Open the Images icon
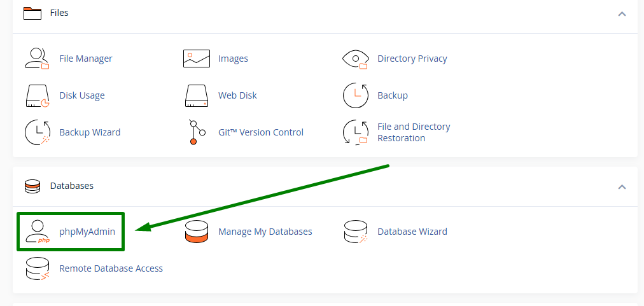This screenshot has height=306, width=644. click(x=197, y=59)
